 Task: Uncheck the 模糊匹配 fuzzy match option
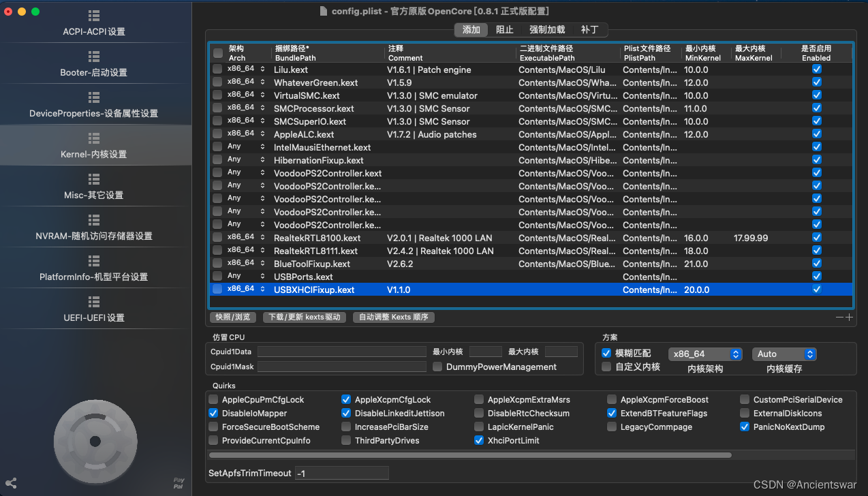(x=606, y=353)
